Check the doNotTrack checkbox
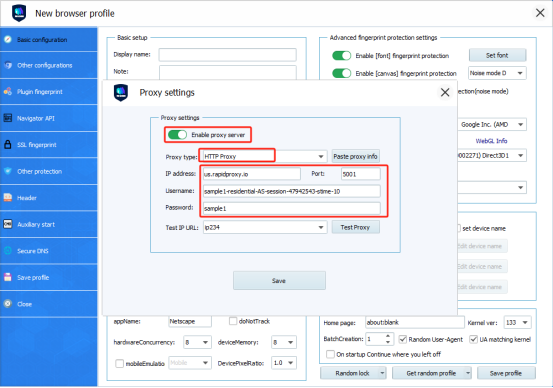Image resolution: width=553 pixels, height=388 pixels. click(233, 321)
